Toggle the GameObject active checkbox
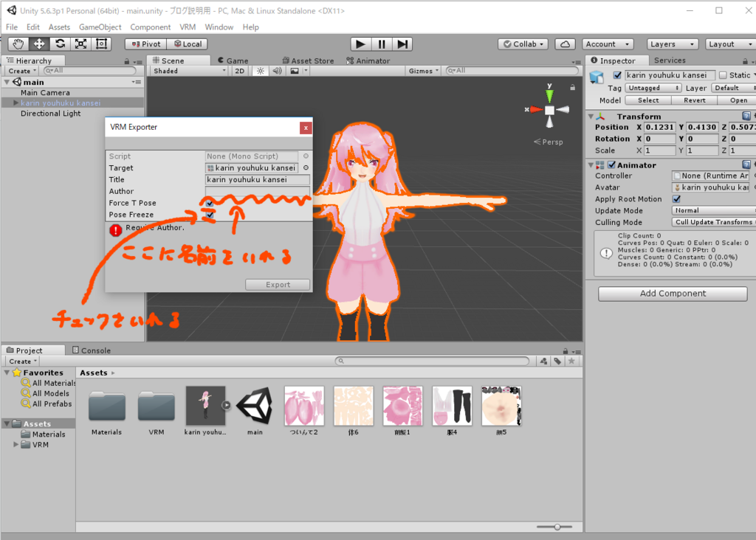Viewport: 756px width, 540px height. pos(617,75)
